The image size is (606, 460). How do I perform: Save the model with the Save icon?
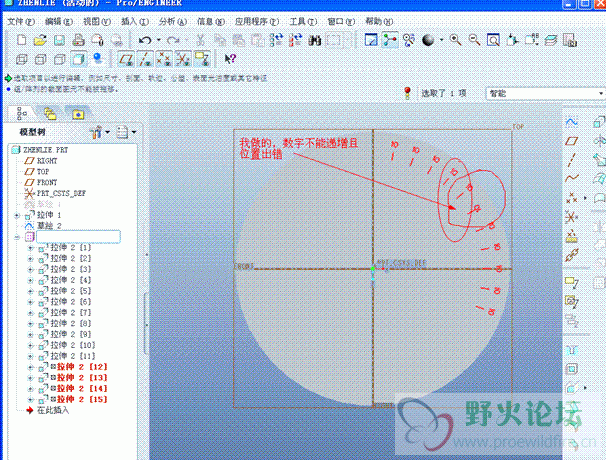[59, 40]
